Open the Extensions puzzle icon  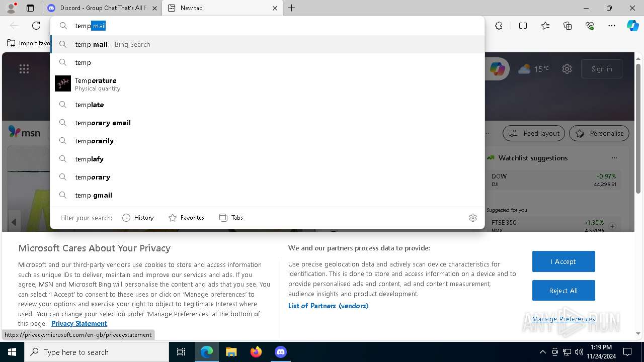[x=499, y=26]
